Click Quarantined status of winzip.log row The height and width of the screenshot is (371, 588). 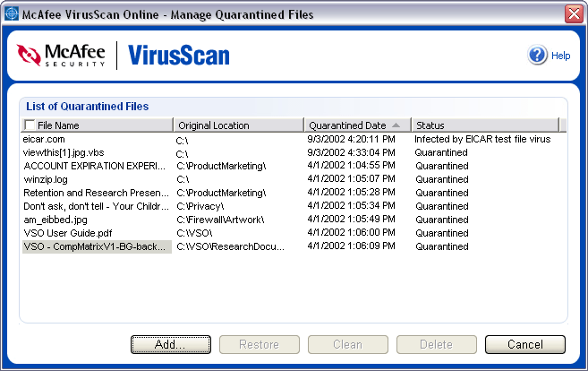point(442,179)
